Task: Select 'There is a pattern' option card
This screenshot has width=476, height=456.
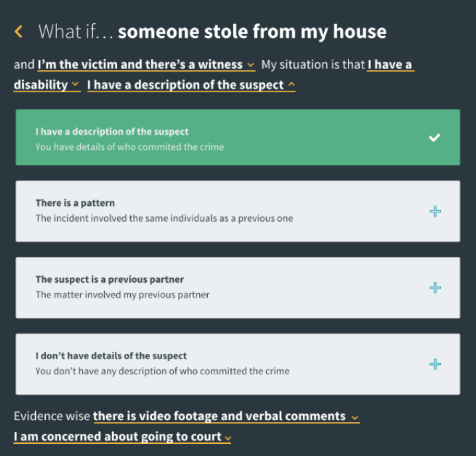Action: (x=237, y=211)
